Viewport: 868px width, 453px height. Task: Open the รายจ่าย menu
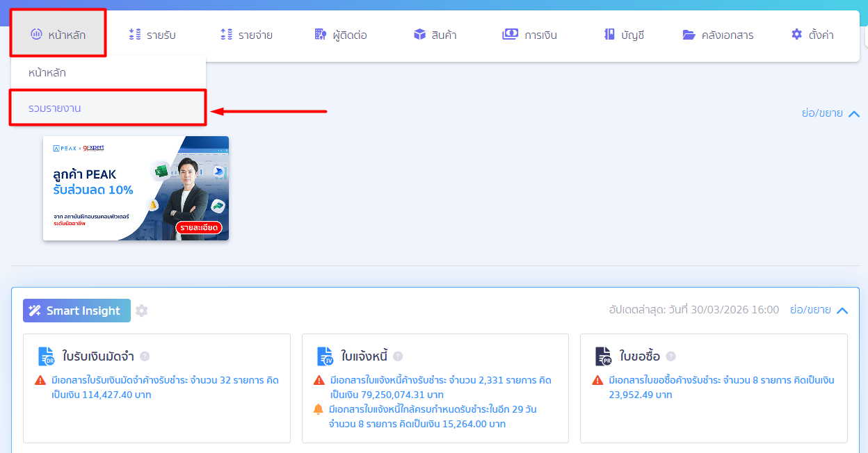click(246, 35)
